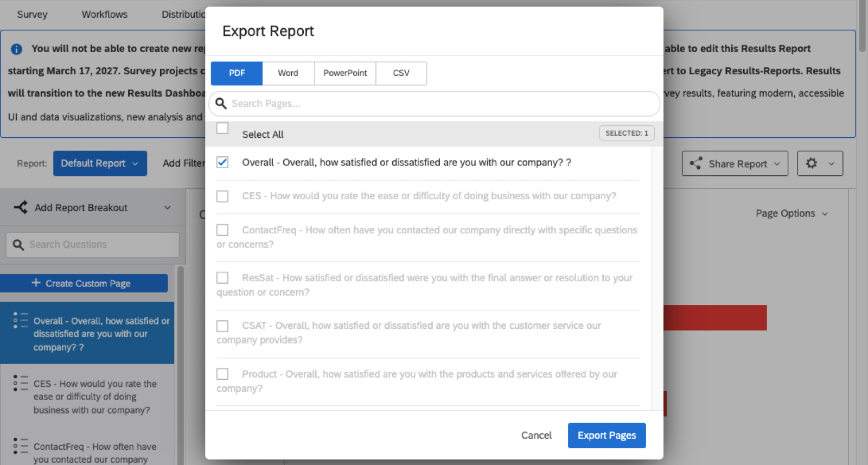Image resolution: width=868 pixels, height=465 pixels.
Task: Click the blue info icon in the banner
Action: [17, 49]
